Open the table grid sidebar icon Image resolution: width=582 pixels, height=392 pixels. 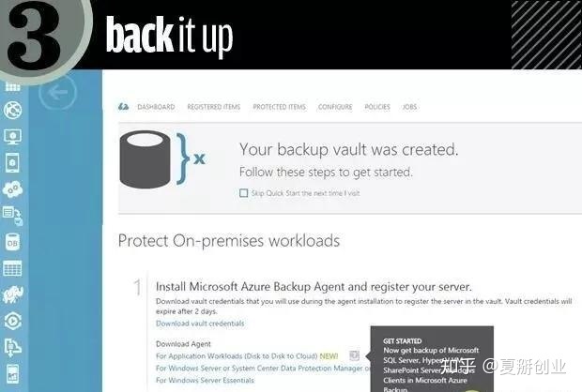(12, 268)
